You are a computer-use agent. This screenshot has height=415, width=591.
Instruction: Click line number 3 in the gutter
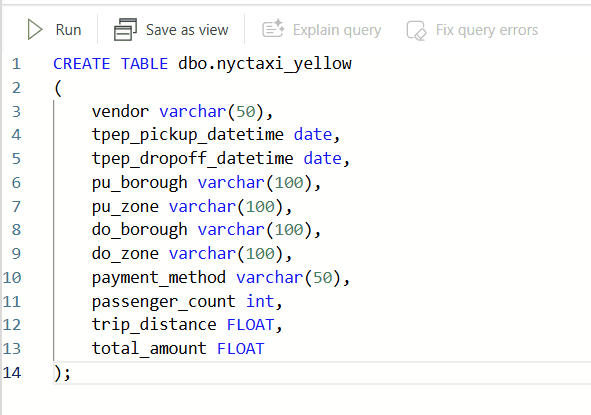tap(16, 112)
